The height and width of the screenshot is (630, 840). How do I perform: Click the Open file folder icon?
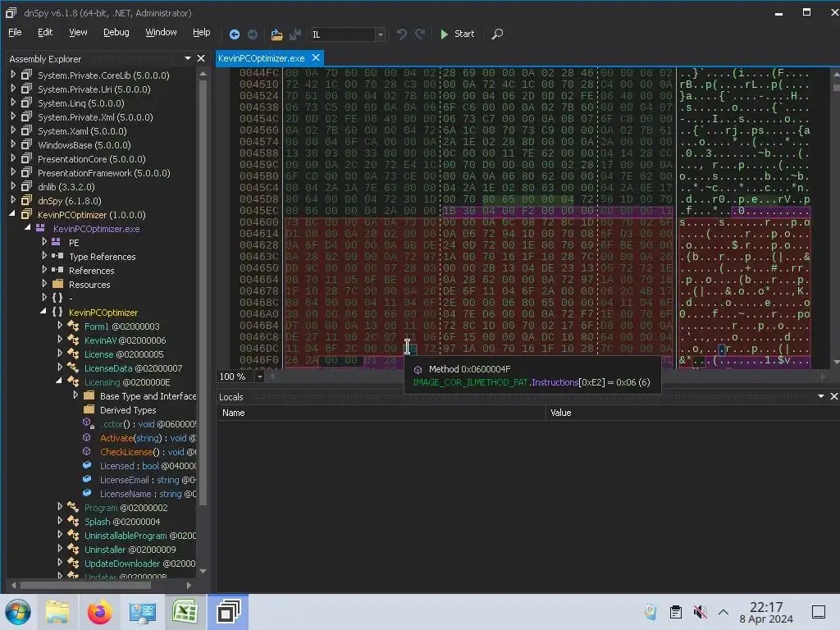[x=276, y=34]
